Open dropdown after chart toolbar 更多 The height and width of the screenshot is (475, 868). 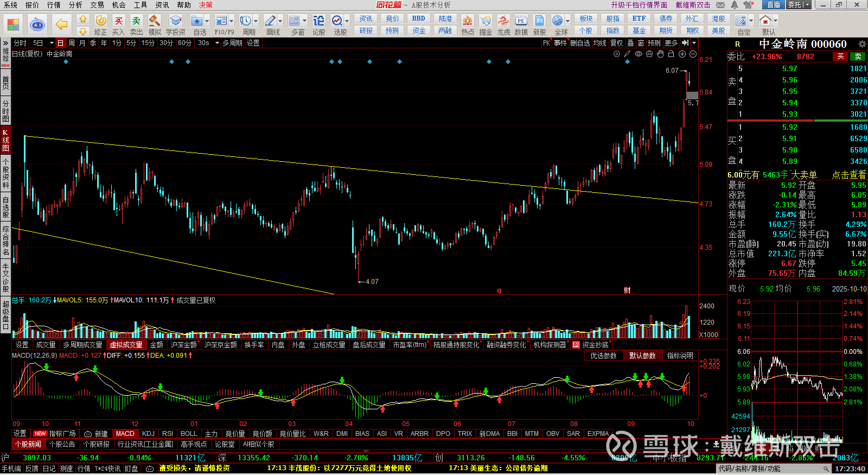(694, 43)
